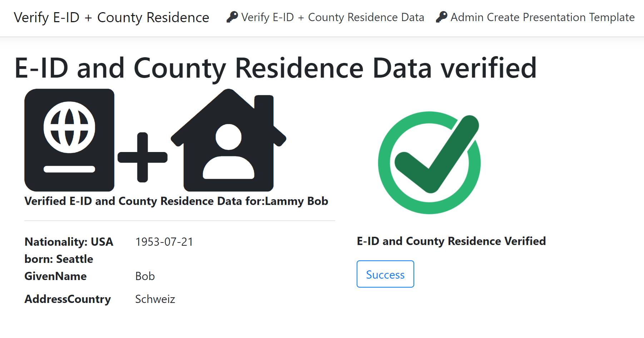Click the AddressCountry field label
Image resolution: width=644 pixels, height=338 pixels.
(68, 299)
